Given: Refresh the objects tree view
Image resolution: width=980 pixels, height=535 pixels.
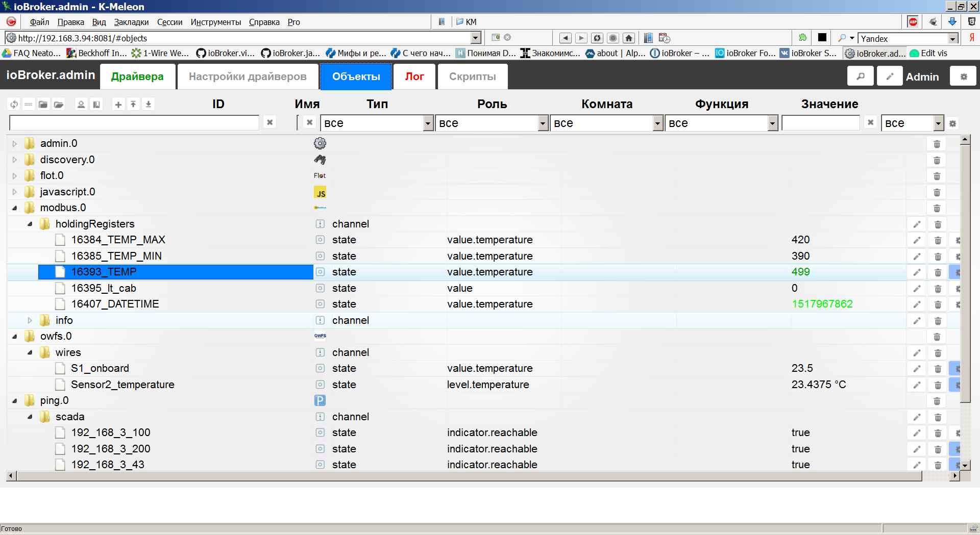Looking at the screenshot, I should click(x=14, y=105).
